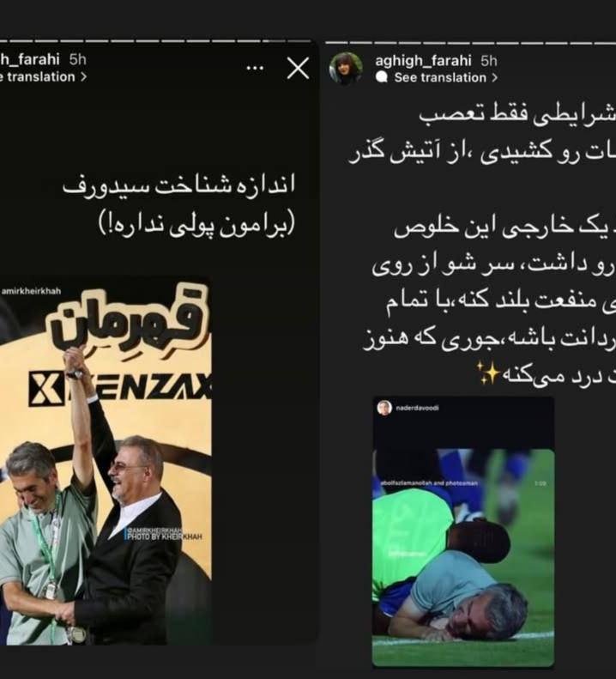Click the left story's dashed progress bar
This screenshot has height=679, width=616.
tap(156, 41)
